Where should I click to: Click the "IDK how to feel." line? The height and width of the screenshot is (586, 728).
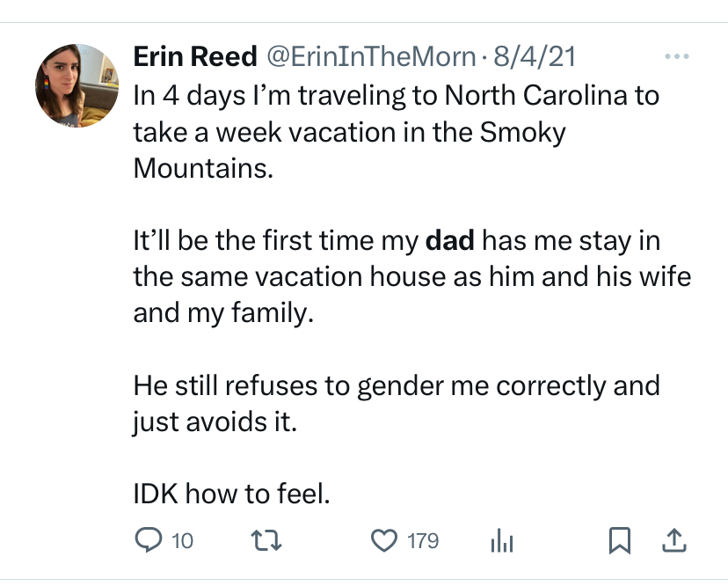[x=231, y=494]
